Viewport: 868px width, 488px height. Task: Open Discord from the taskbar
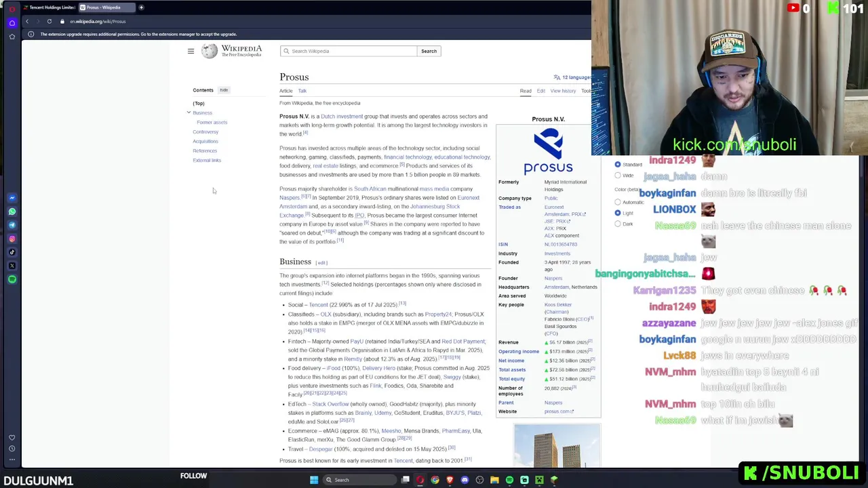465,480
